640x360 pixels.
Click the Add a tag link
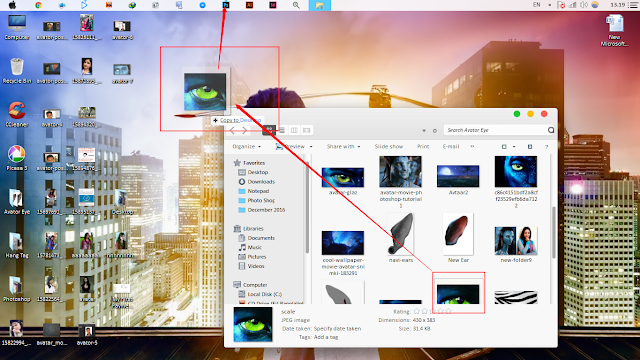coord(326,337)
